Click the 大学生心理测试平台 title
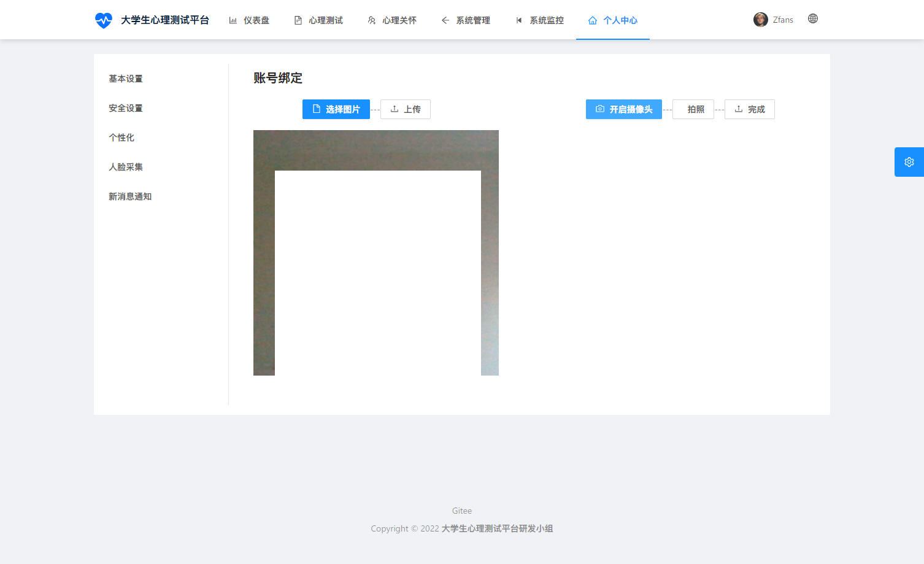924x564 pixels. click(165, 20)
